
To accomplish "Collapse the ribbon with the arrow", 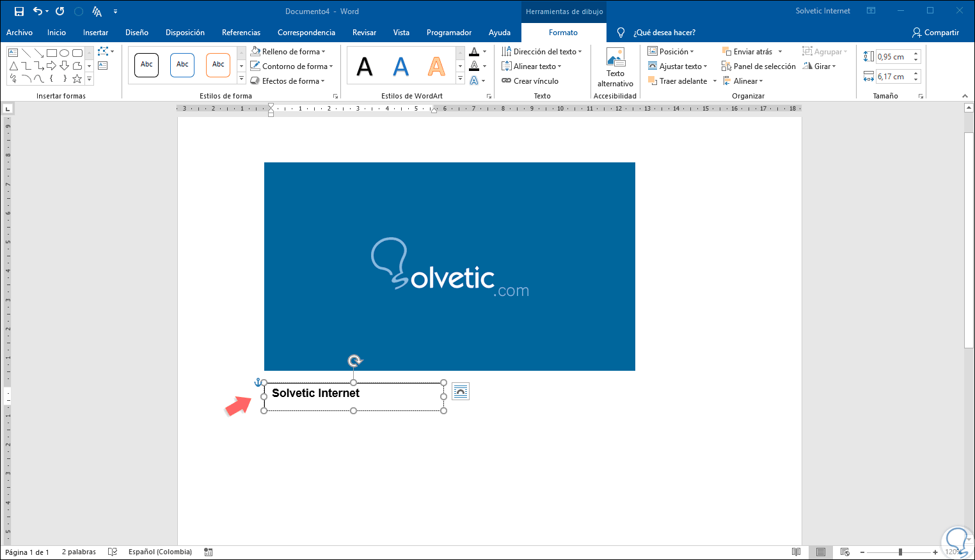I will point(965,97).
